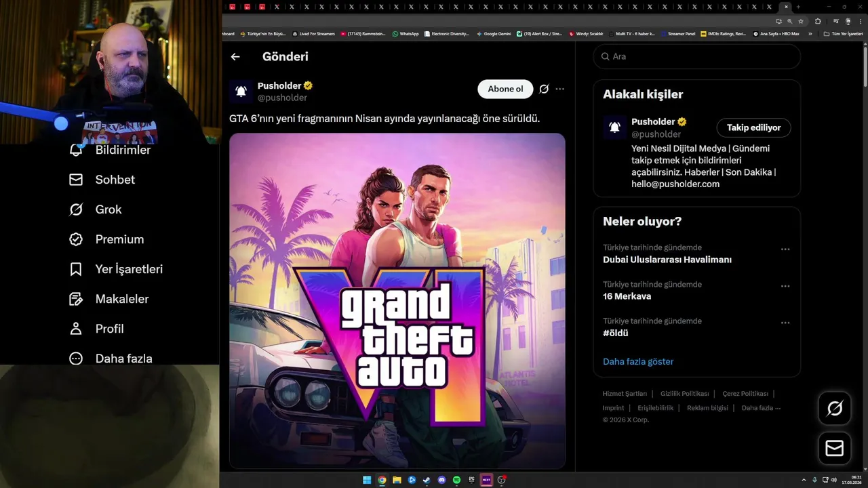
Task: Open Bildirimler in the left sidebar
Action: tap(109, 150)
